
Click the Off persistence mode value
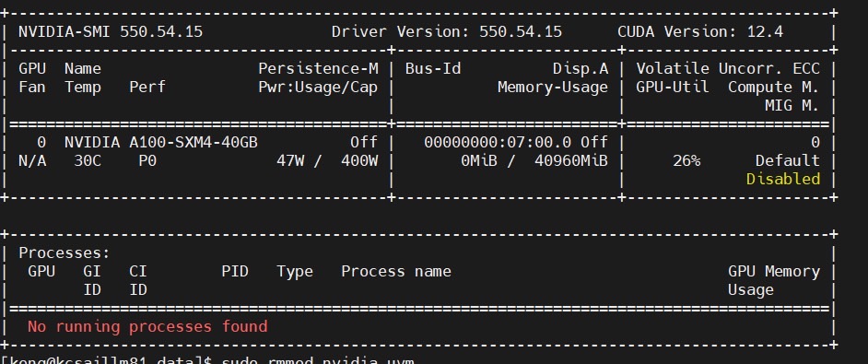tap(364, 143)
